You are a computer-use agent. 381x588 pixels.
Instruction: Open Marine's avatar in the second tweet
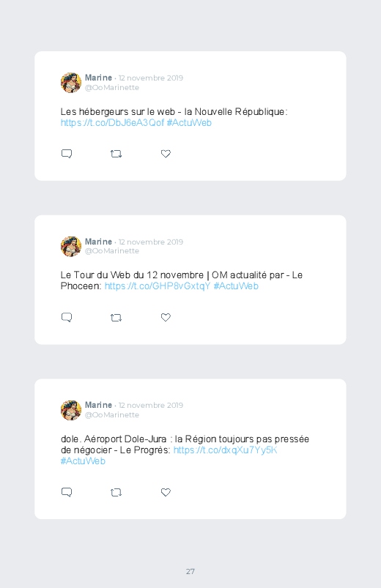pyautogui.click(x=71, y=246)
